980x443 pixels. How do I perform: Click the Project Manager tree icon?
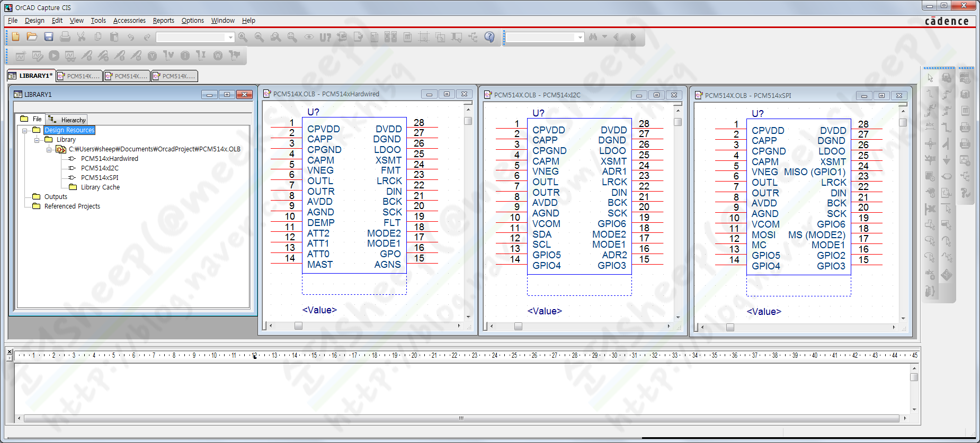click(473, 37)
